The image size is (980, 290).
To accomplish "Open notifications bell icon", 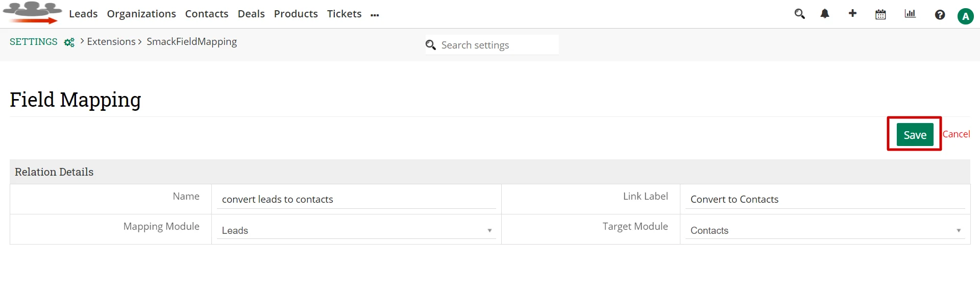I will [x=825, y=14].
